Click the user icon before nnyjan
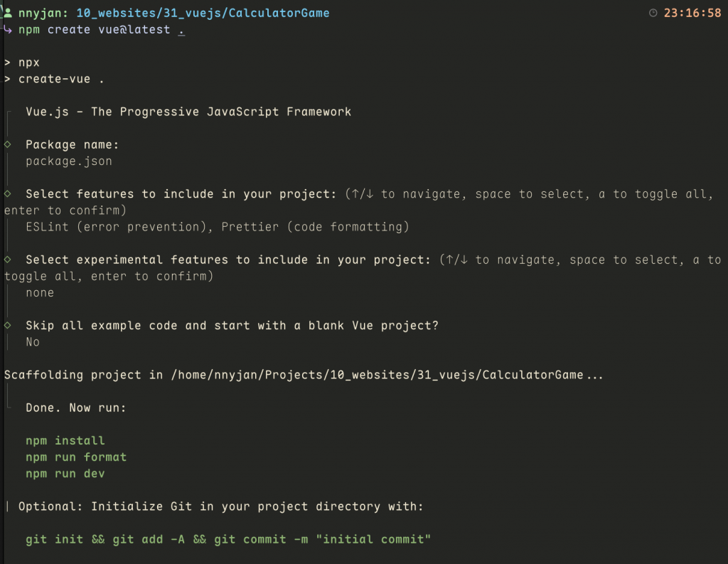Screen dimensions: 728x564 pos(7,13)
